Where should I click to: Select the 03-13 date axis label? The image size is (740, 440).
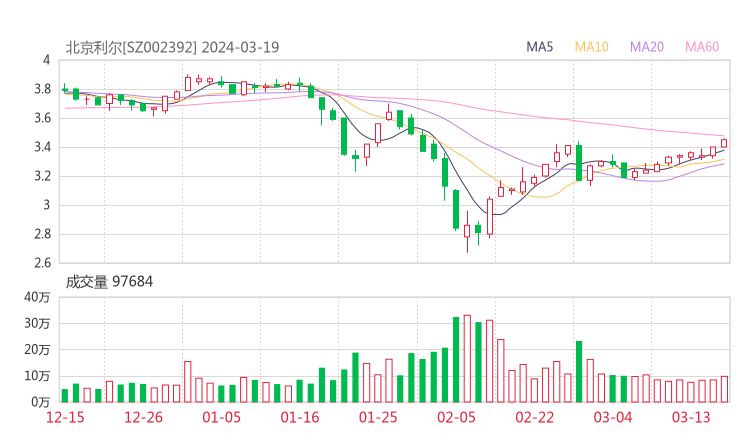(691, 417)
